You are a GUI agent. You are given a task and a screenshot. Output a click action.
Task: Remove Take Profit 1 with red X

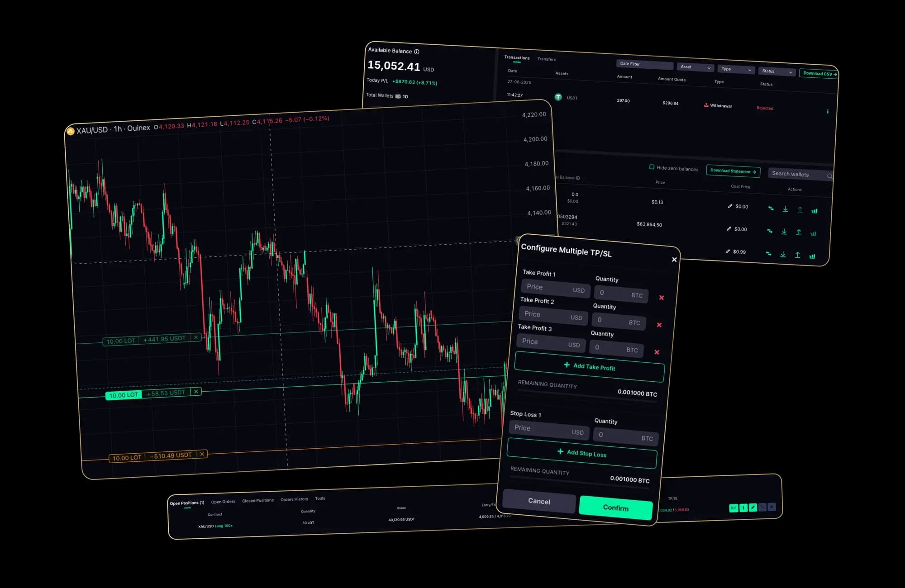(662, 298)
